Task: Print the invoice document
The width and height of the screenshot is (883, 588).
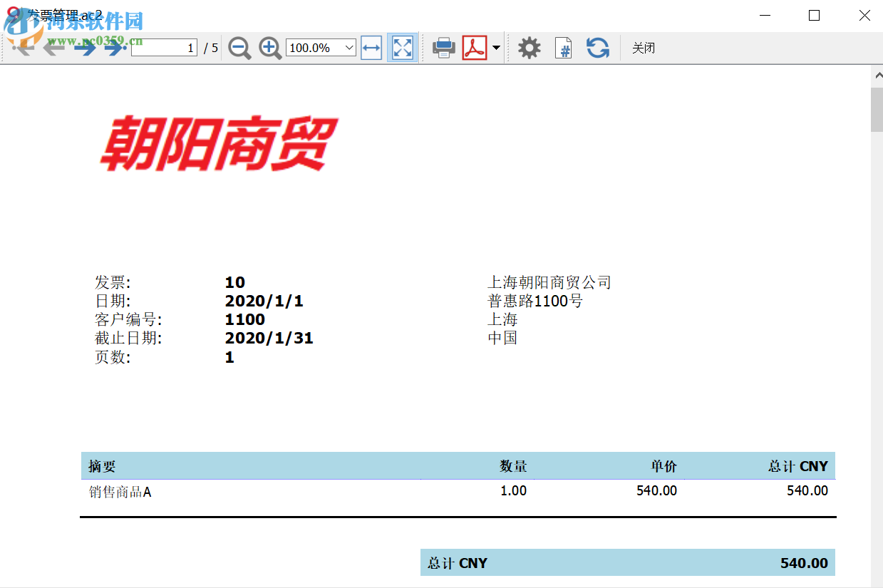Action: [x=444, y=48]
